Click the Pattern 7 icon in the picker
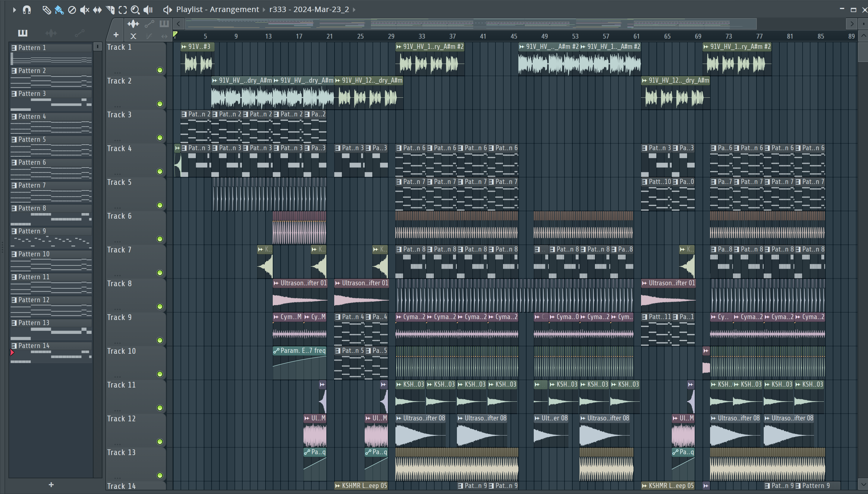The width and height of the screenshot is (868, 494). pos(14,185)
